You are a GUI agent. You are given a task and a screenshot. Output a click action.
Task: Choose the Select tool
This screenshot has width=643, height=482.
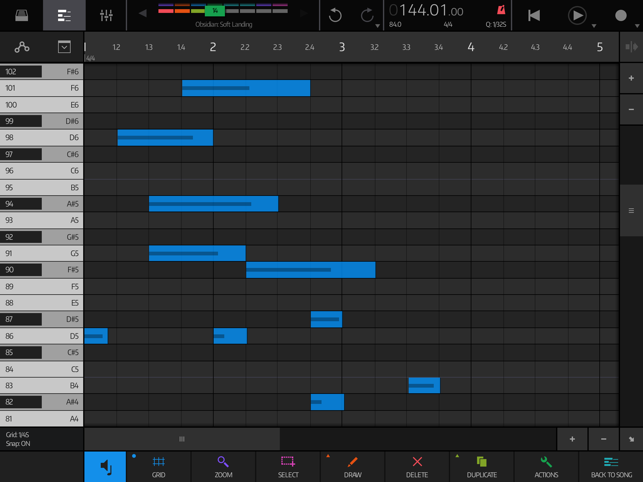(x=288, y=466)
